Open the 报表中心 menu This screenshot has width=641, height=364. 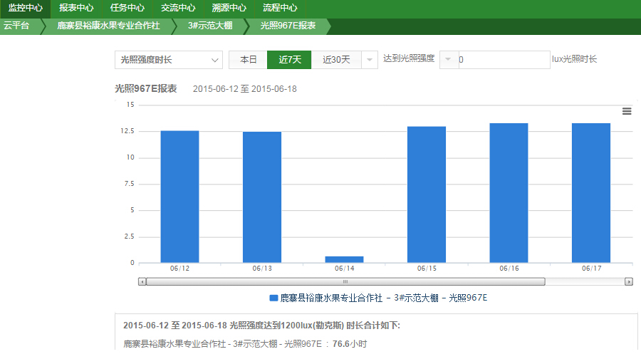76,9
